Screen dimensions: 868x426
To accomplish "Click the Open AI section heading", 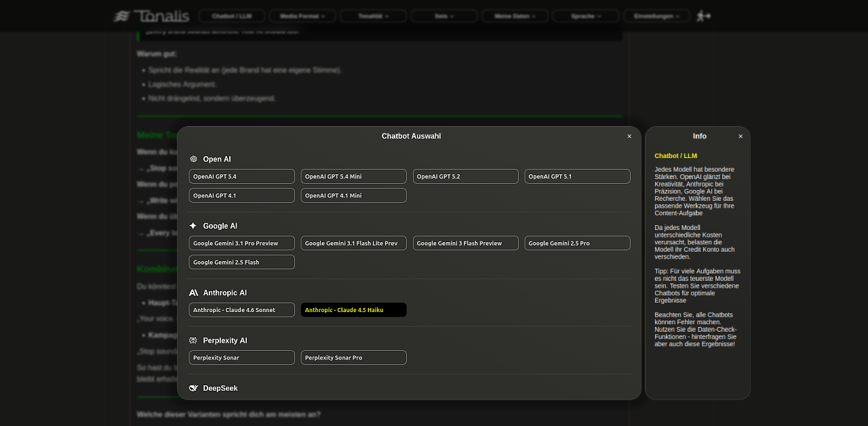I will (217, 159).
